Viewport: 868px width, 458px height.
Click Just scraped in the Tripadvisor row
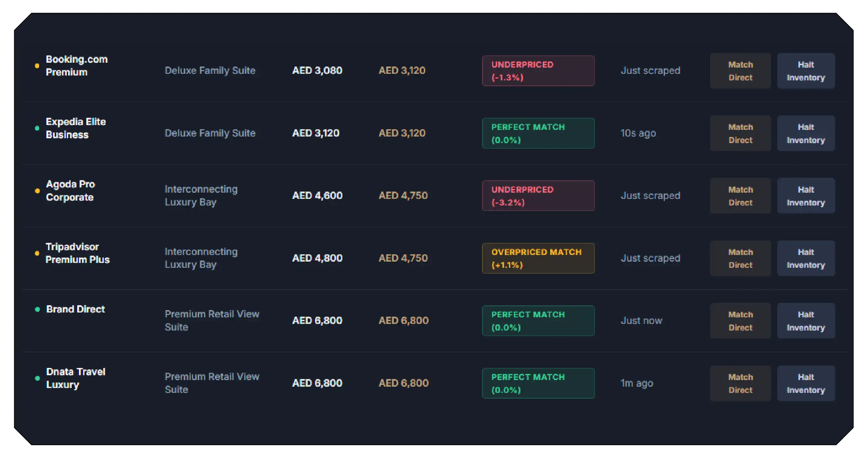coord(650,258)
